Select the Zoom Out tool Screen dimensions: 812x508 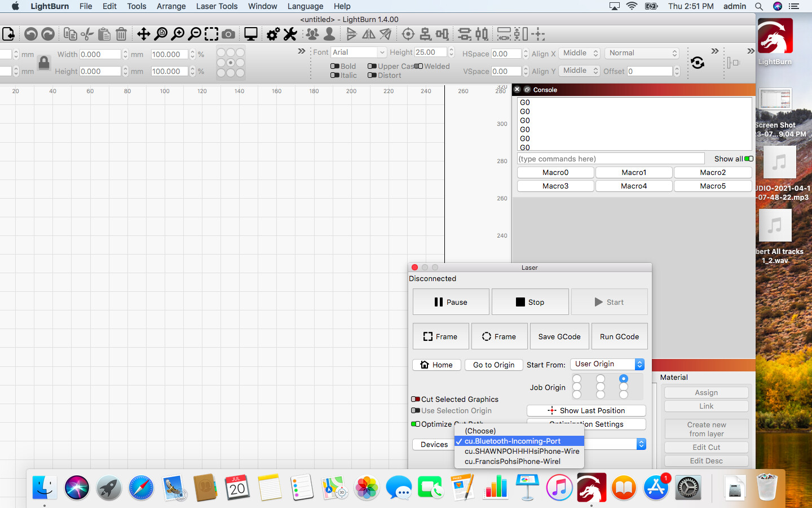(x=195, y=34)
